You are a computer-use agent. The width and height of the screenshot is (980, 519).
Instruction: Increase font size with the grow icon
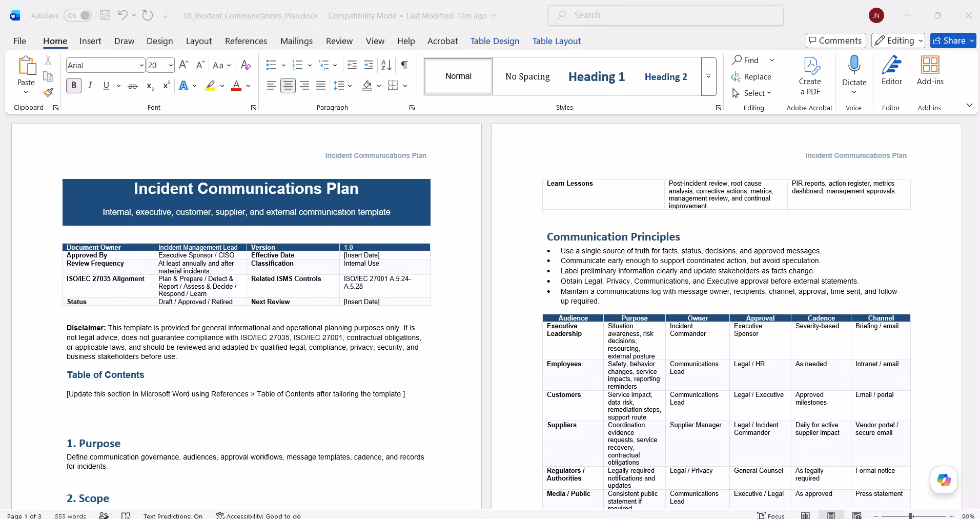click(184, 65)
